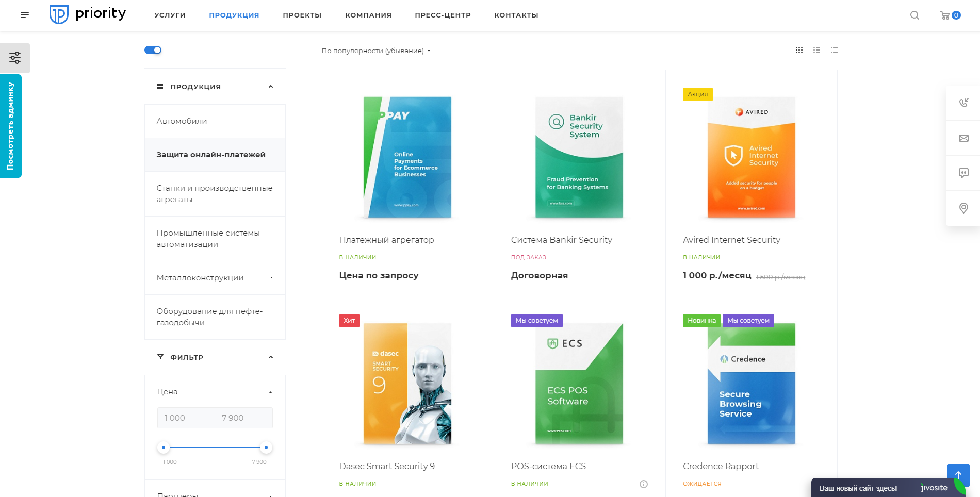The image size is (980, 497).
Task: Click the email envelope icon
Action: click(963, 138)
